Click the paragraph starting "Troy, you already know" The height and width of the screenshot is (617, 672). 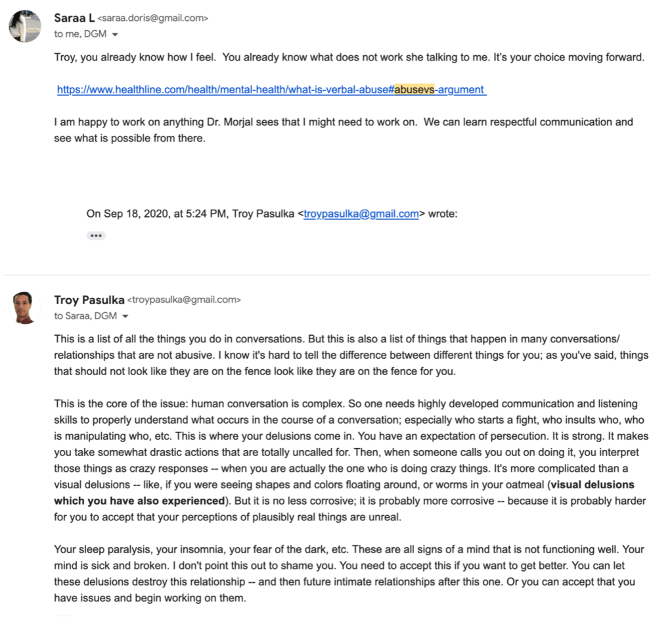(348, 57)
